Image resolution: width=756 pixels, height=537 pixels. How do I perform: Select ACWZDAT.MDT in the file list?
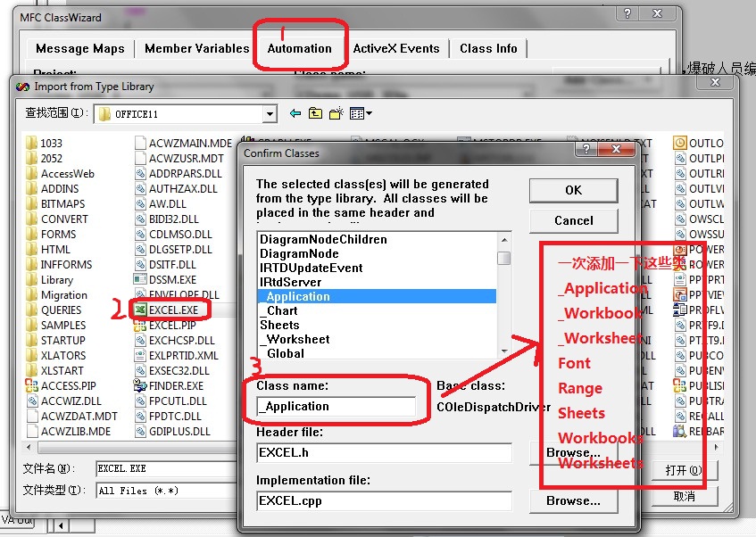pos(72,417)
